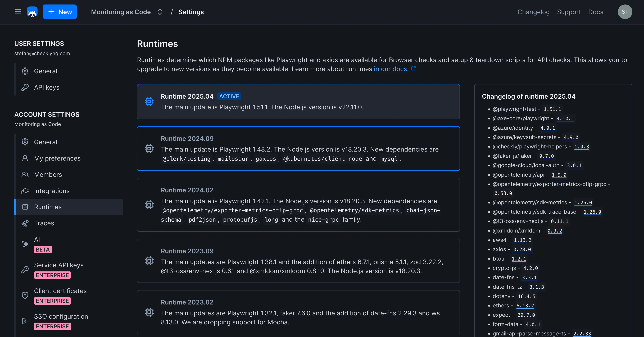Viewport: 644px width, 337px height.
Task: Open the Members settings page
Action: [x=48, y=175]
